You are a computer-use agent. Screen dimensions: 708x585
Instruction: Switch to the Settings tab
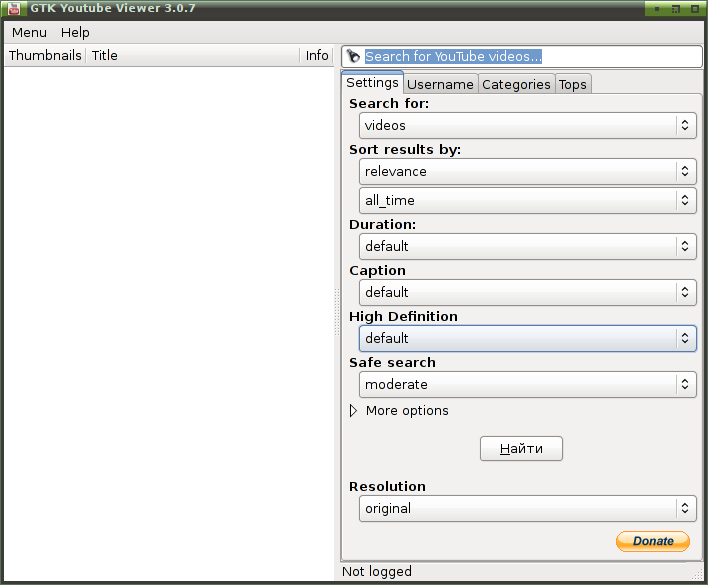[x=372, y=83]
